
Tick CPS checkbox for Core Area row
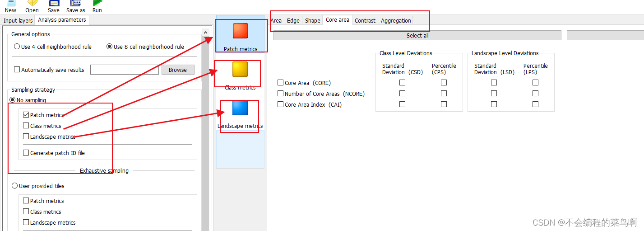(444, 83)
